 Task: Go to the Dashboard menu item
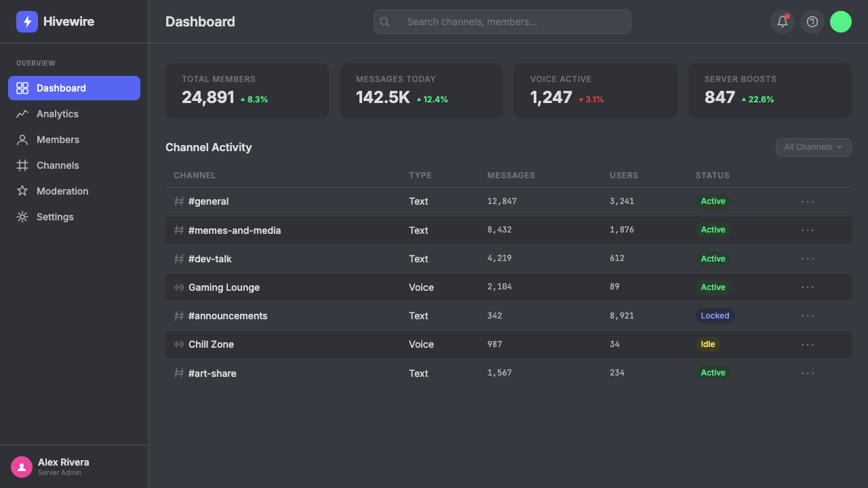point(74,88)
